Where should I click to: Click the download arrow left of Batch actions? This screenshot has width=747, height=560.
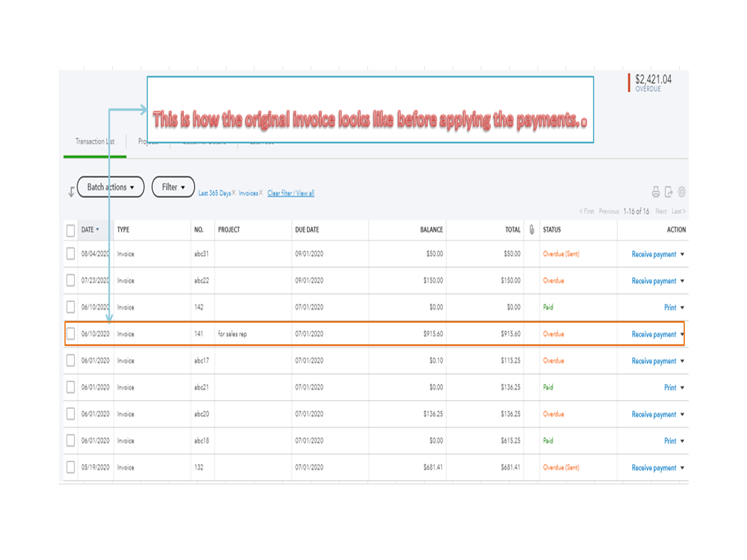point(71,191)
